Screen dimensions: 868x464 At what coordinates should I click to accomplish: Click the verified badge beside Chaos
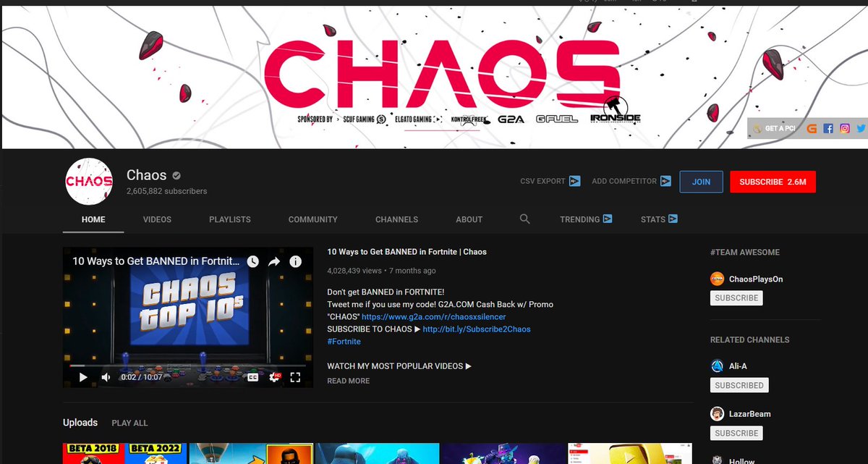coord(176,176)
